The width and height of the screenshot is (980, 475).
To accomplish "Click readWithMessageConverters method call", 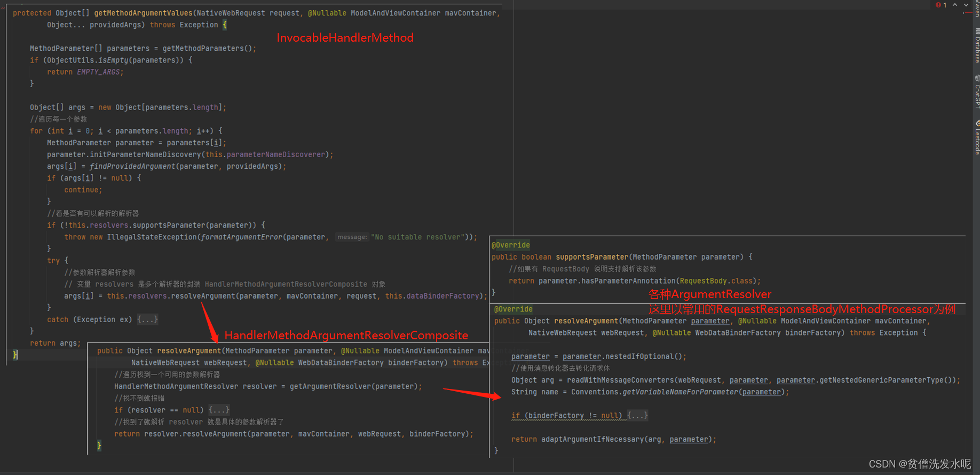I will point(620,380).
